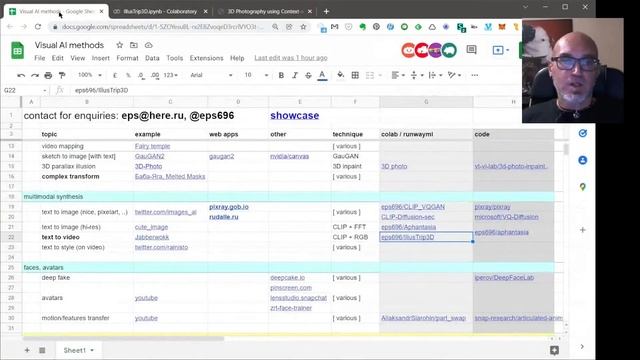
Task: Increase decimal places icon
Action: (x=155, y=76)
